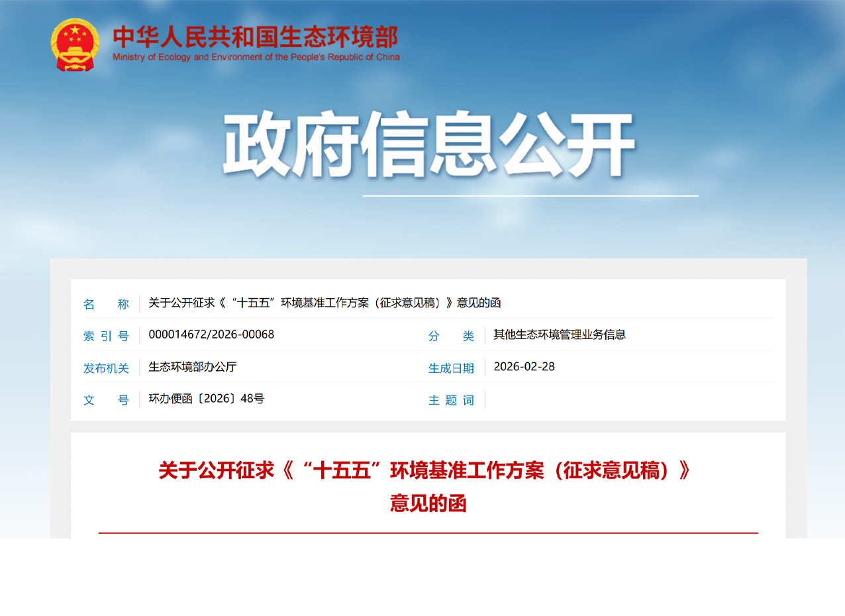The width and height of the screenshot is (845, 616).
Task: Select the 文号 field label
Action: click(106, 399)
